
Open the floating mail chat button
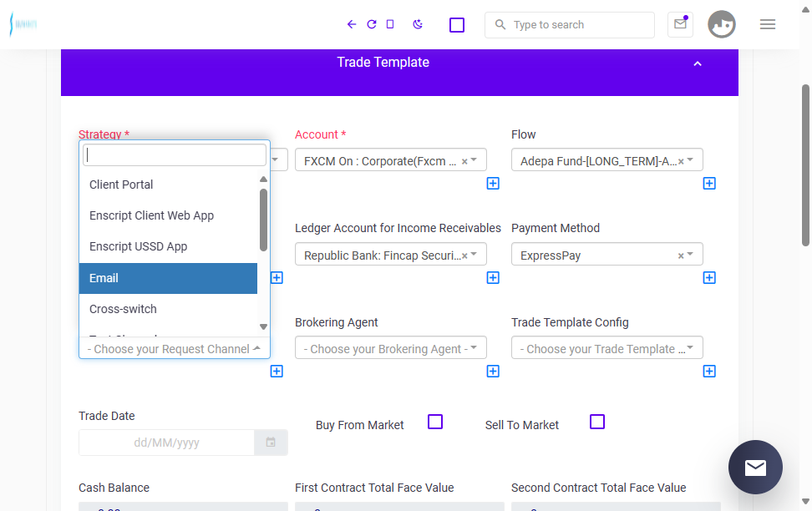(755, 467)
